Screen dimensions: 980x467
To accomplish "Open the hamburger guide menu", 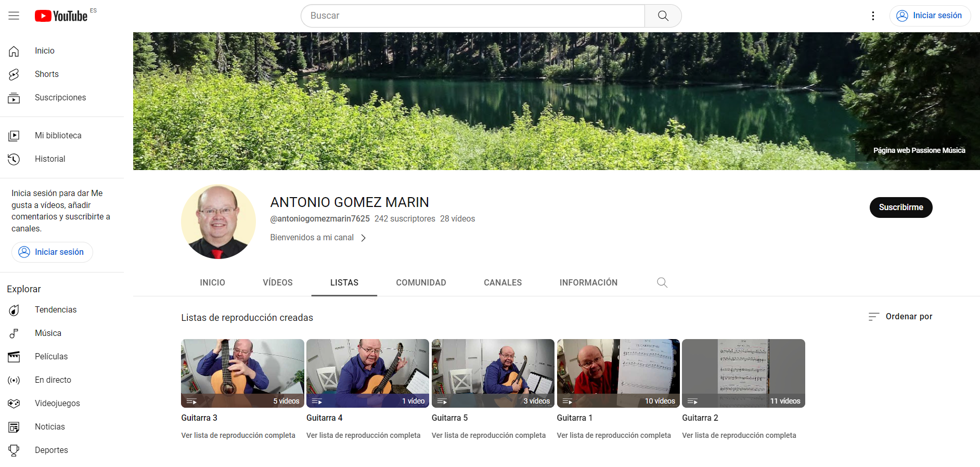I will click(14, 16).
